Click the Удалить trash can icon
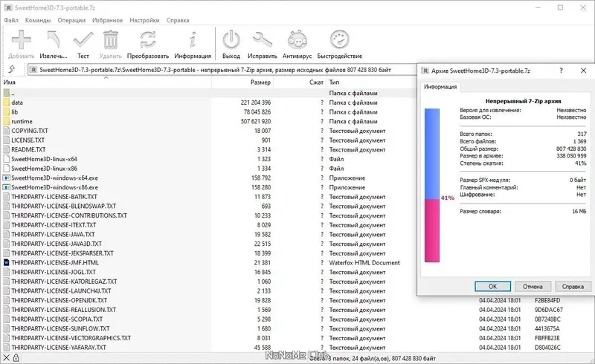Viewport: 595px width, 364px height. (110, 40)
